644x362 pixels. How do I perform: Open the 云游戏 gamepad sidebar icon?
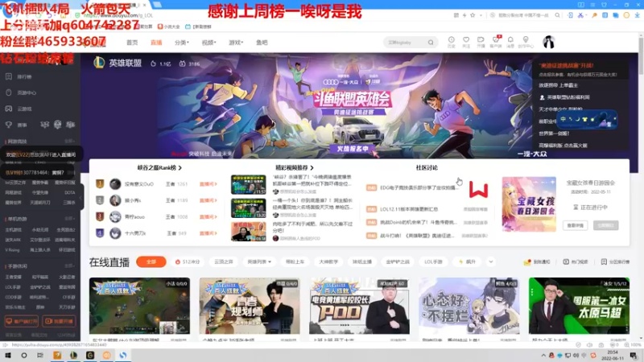[x=9, y=109]
